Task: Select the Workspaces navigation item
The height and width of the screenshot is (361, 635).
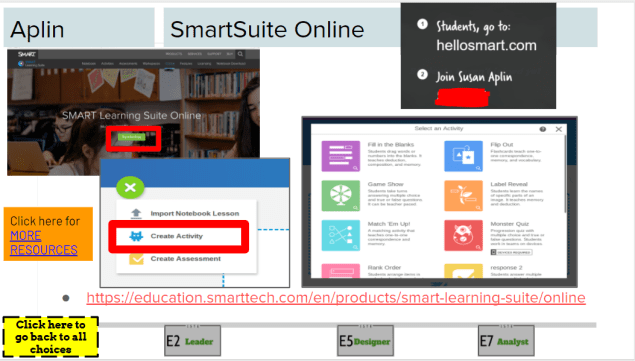Action: pos(151,64)
